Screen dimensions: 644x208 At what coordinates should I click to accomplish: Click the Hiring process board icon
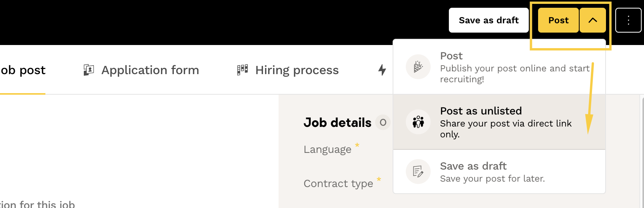[242, 70]
